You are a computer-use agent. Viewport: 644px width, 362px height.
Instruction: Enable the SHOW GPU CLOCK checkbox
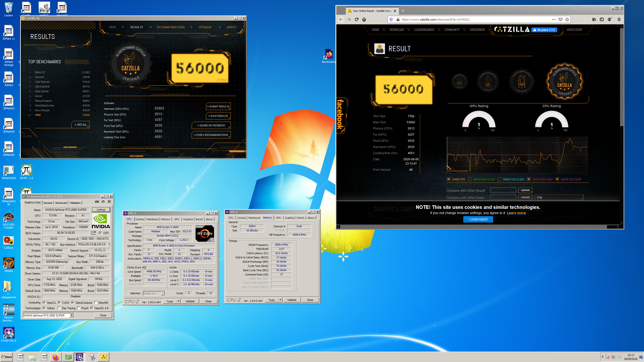pyautogui.click(x=470, y=179)
